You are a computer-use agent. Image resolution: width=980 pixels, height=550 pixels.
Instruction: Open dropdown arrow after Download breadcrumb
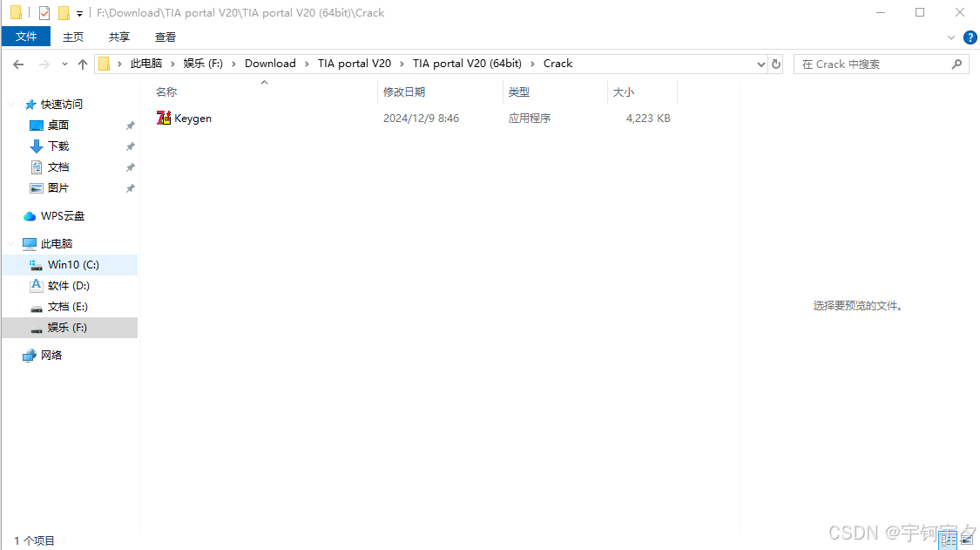click(307, 64)
